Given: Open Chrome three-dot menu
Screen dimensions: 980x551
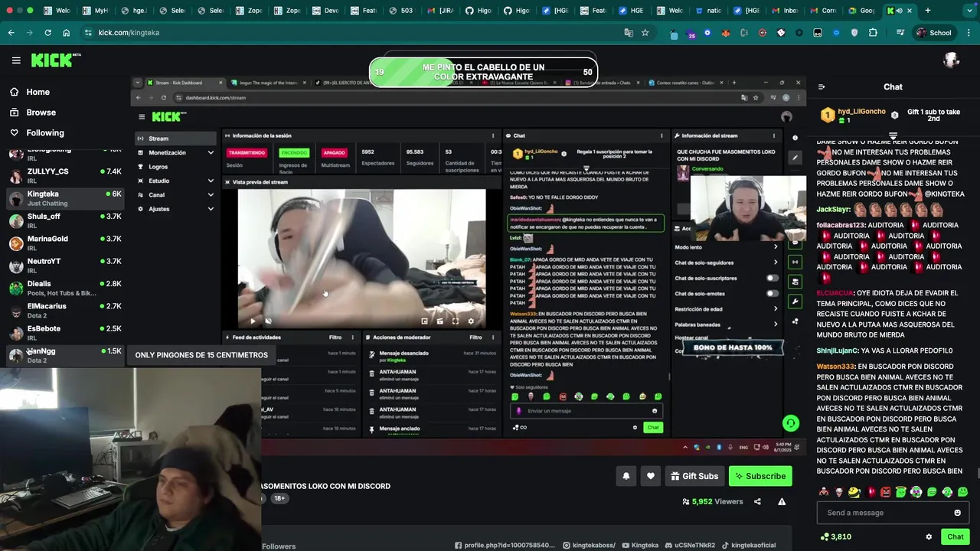Looking at the screenshot, I should [969, 33].
